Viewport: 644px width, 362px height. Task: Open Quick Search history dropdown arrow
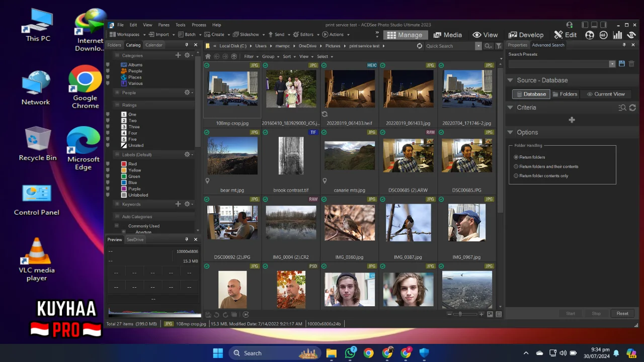click(x=478, y=46)
